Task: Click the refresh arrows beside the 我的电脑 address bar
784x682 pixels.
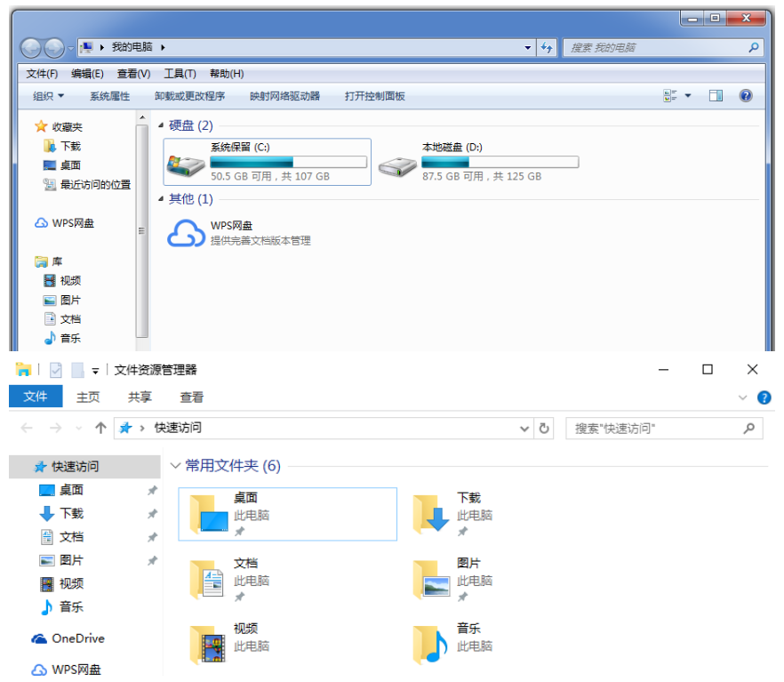Action: click(547, 47)
